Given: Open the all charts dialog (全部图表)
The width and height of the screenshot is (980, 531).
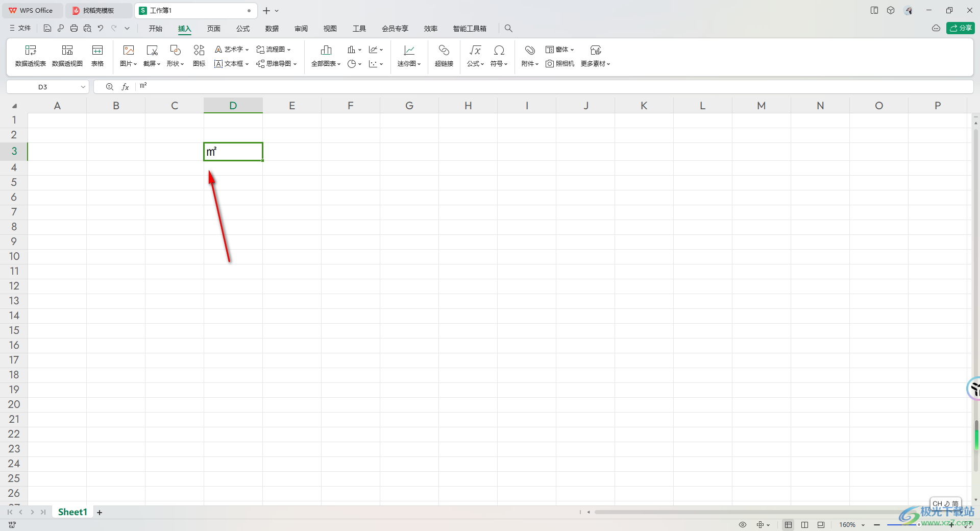Looking at the screenshot, I should (x=326, y=56).
